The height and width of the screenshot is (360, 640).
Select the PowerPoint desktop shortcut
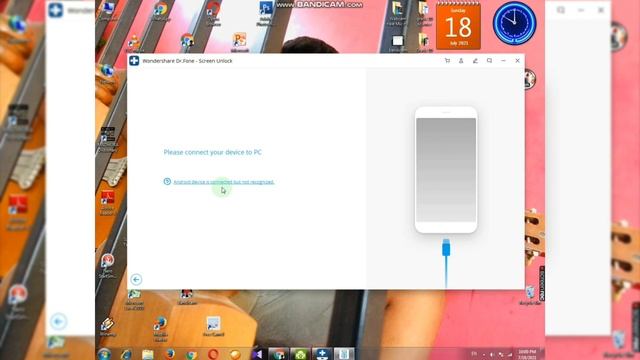(240, 42)
